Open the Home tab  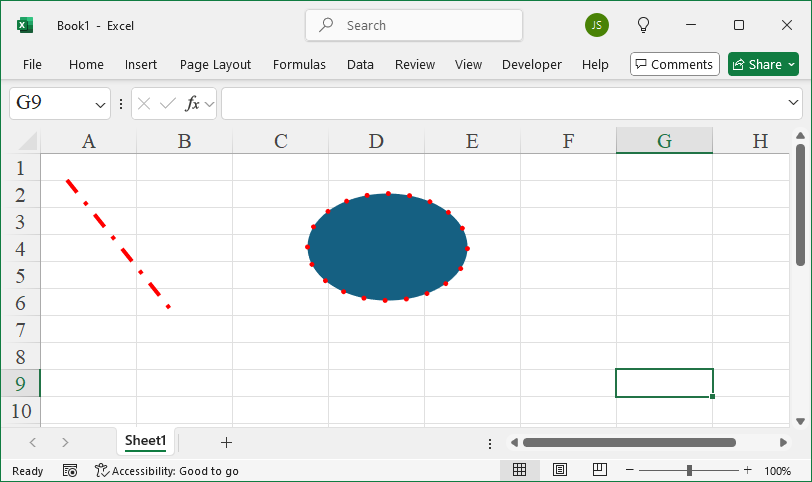coord(86,65)
